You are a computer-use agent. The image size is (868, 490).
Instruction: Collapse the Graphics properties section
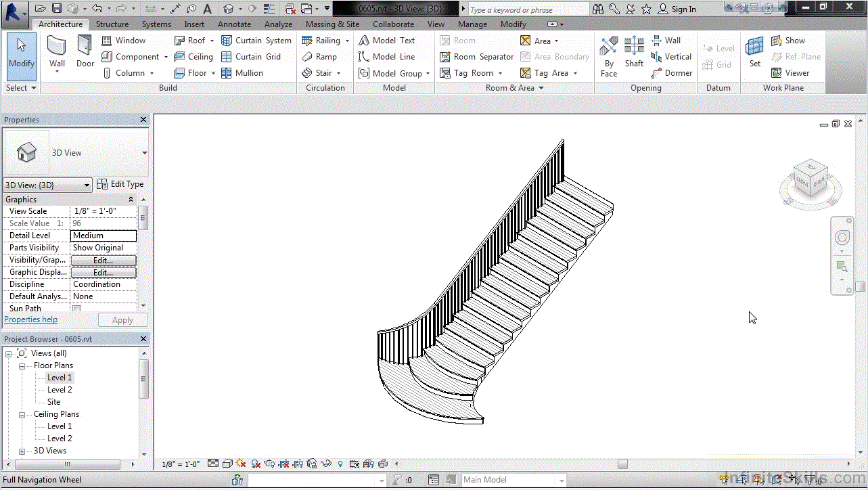pos(131,200)
